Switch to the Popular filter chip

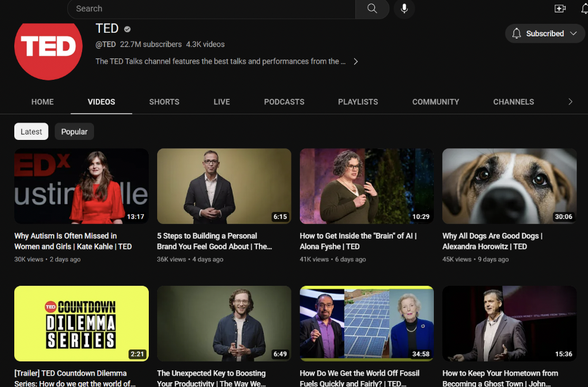point(74,131)
